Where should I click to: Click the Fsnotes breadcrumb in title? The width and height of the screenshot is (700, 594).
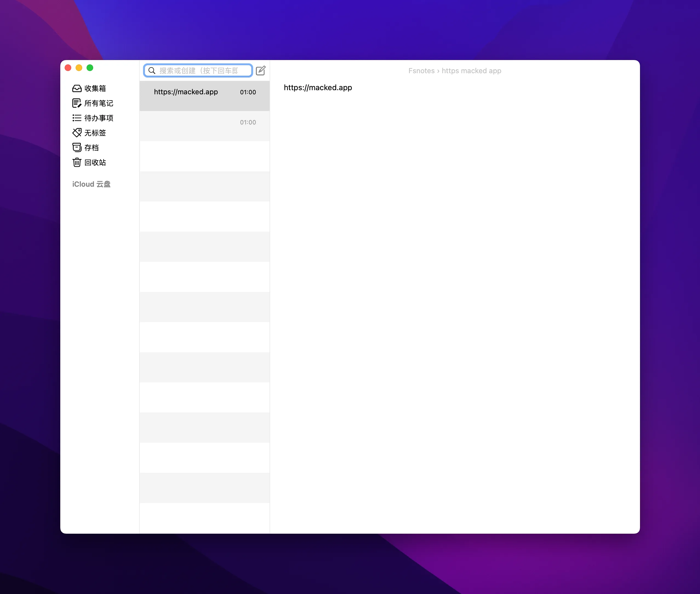coord(421,71)
